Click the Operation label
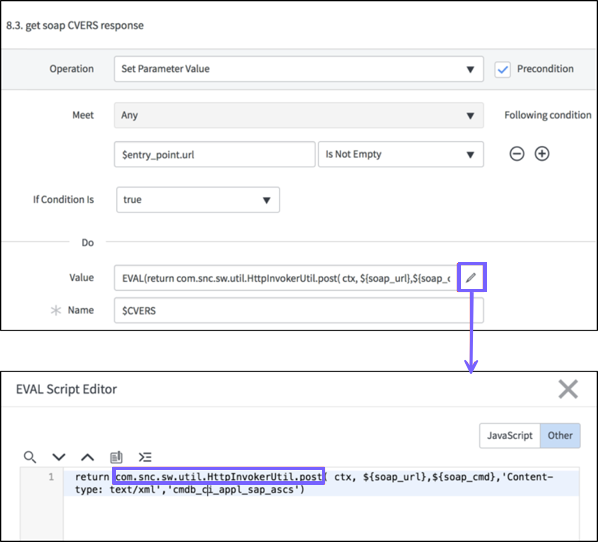598x542 pixels. pos(71,69)
